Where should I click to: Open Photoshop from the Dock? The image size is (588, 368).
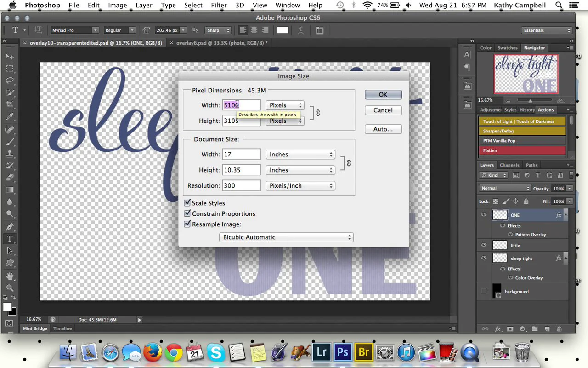[x=342, y=353]
